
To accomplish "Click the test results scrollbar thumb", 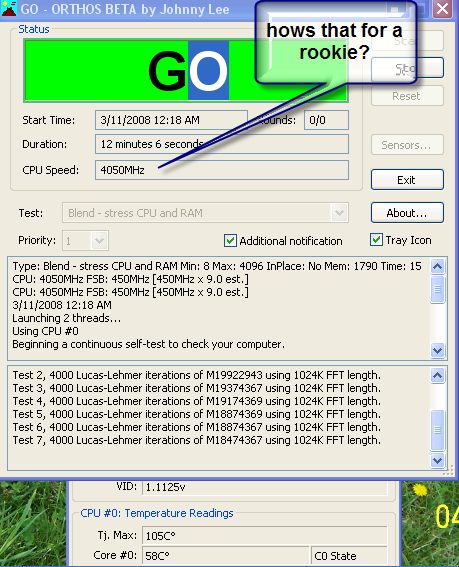I will [437, 430].
